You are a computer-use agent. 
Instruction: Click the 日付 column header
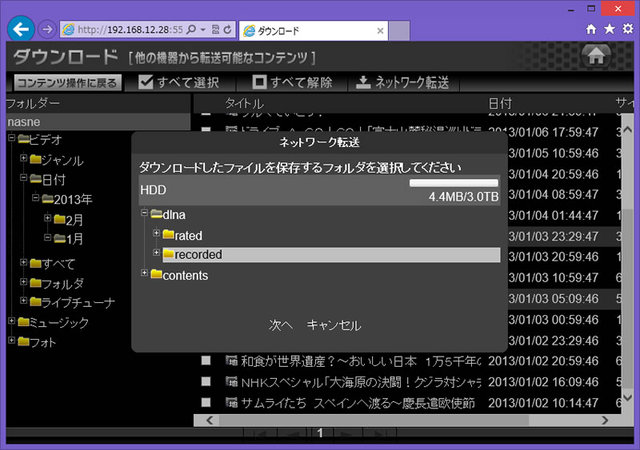pos(500,103)
